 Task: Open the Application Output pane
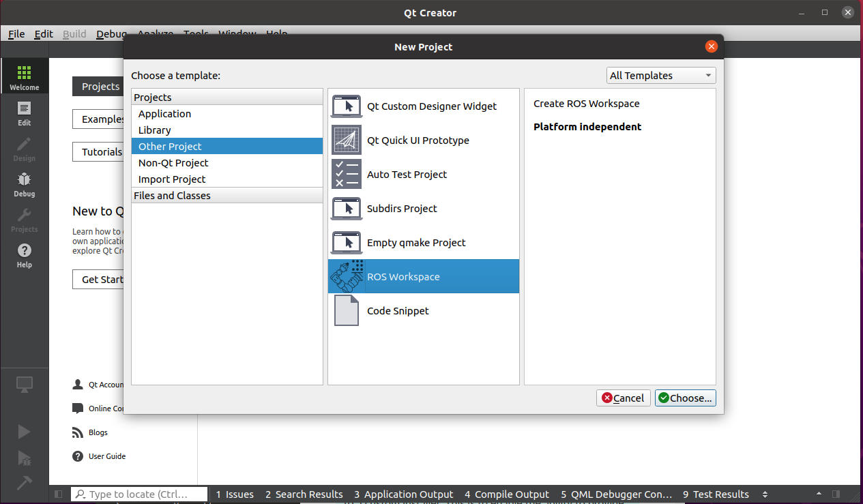[404, 494]
